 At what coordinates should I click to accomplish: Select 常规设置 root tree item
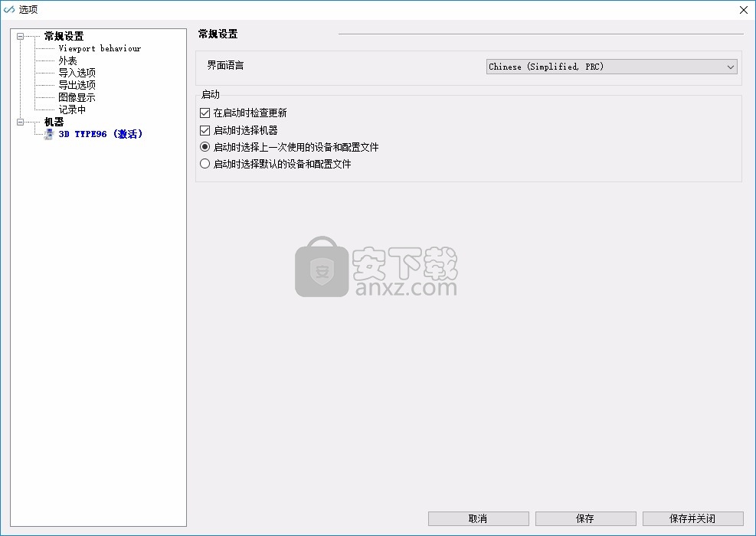click(64, 36)
